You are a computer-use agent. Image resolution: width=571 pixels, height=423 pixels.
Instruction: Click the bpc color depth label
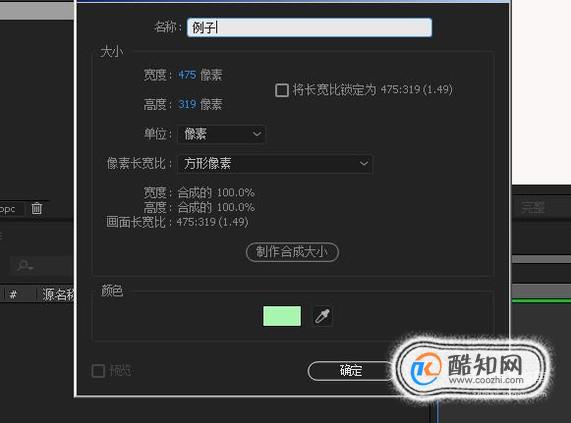point(7,209)
